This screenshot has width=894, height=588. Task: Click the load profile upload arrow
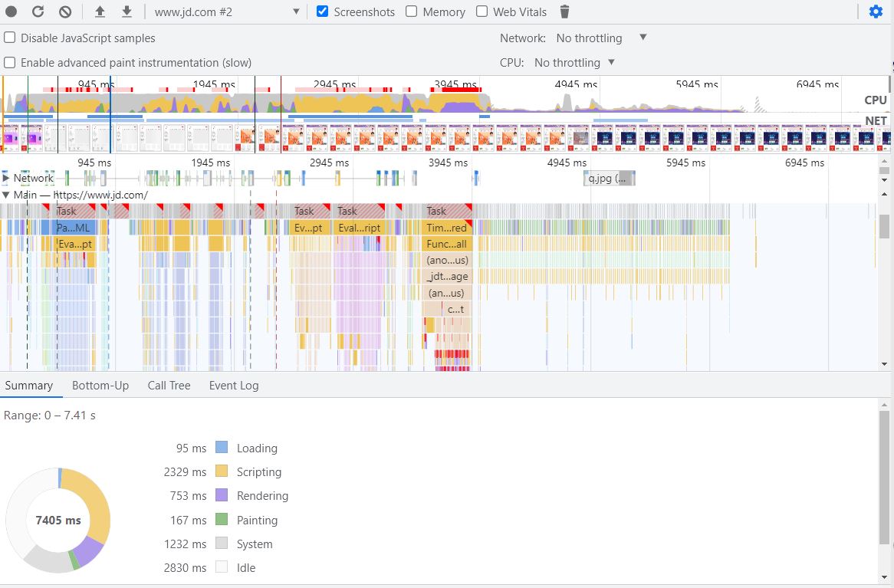point(100,11)
